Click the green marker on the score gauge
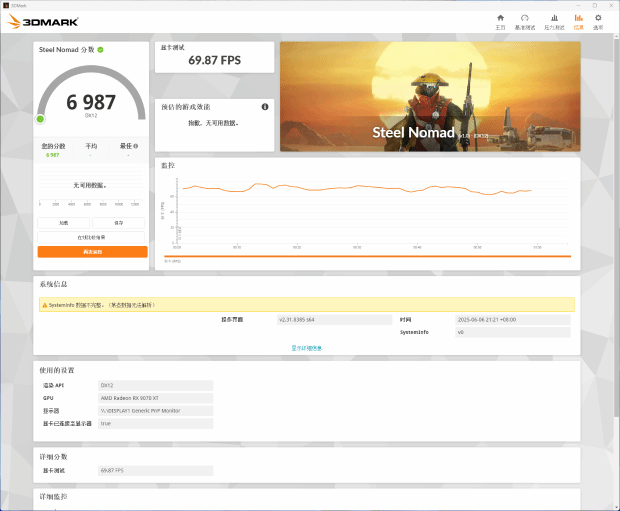Image resolution: width=620 pixels, height=511 pixels. click(x=40, y=119)
